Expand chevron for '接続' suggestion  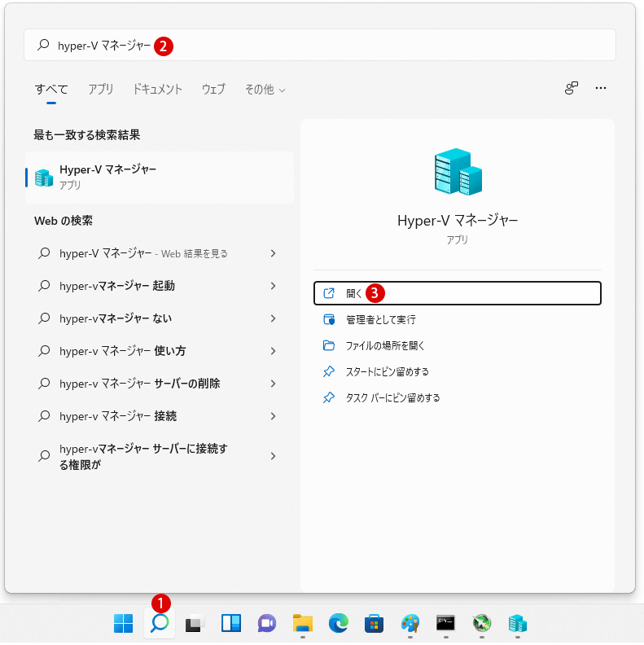pyautogui.click(x=273, y=416)
